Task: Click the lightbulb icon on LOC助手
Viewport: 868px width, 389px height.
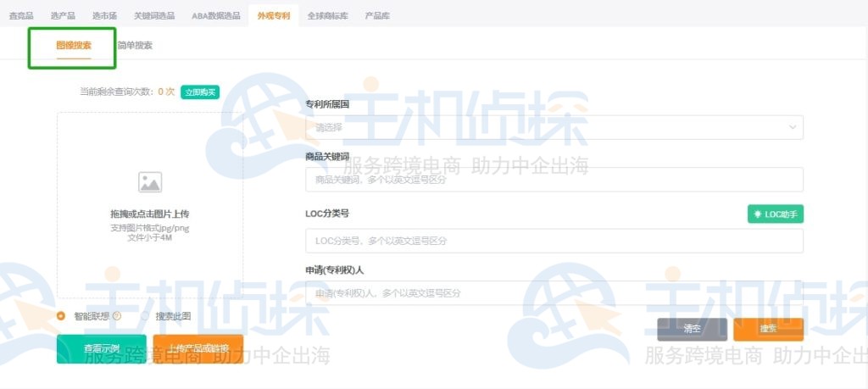Action: pos(757,214)
